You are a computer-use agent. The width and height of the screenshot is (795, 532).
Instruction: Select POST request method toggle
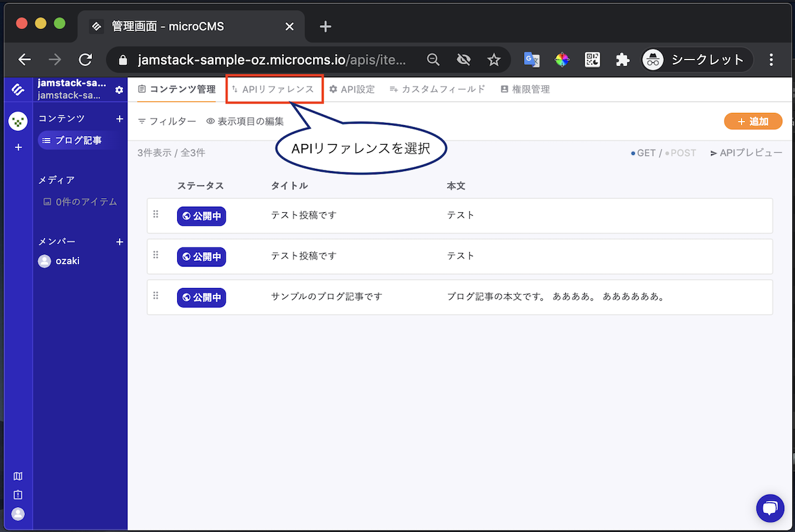point(680,153)
